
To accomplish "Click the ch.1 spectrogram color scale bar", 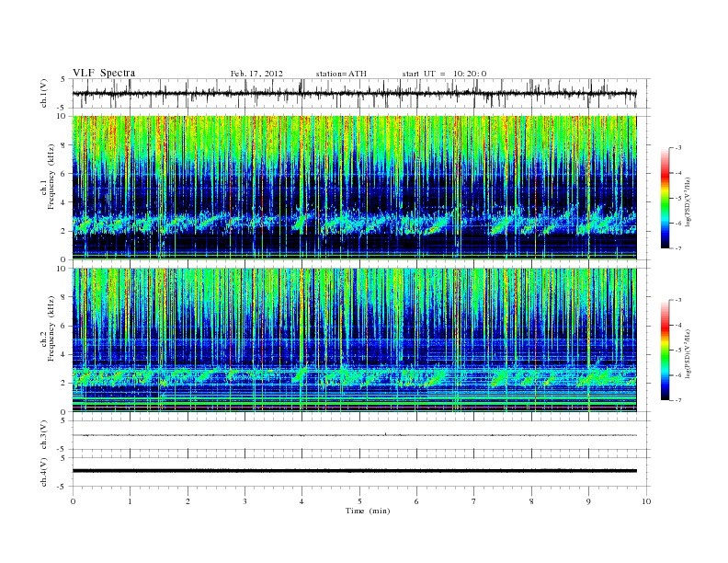I will (665, 198).
